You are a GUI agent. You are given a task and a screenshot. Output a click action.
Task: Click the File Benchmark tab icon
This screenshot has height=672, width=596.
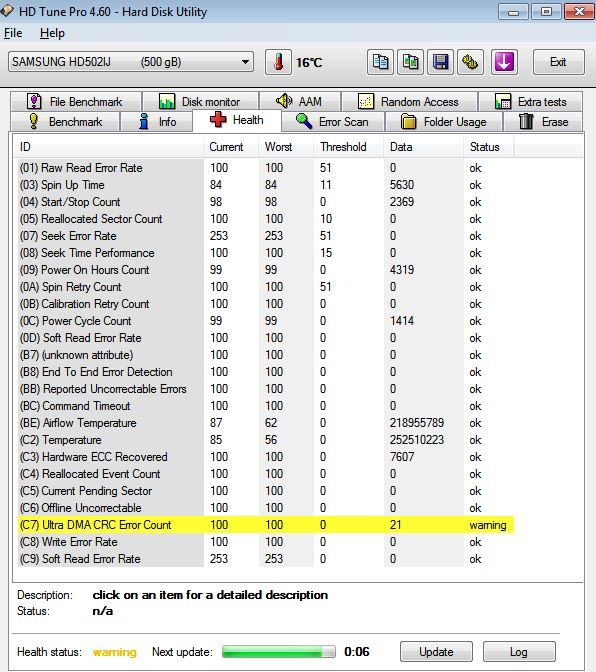(34, 102)
